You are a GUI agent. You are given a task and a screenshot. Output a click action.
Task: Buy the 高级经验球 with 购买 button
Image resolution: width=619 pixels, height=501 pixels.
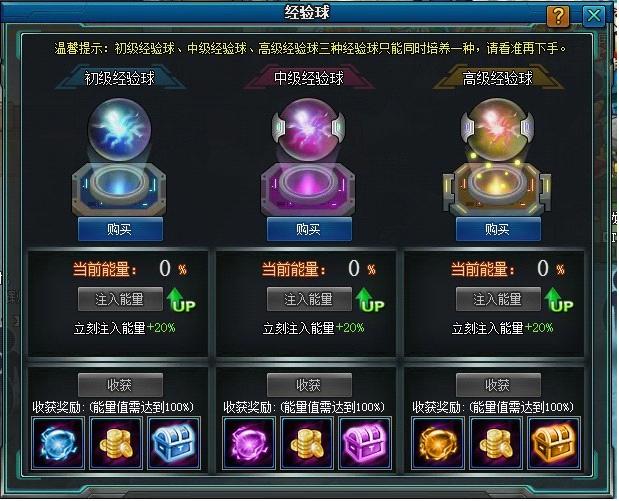point(498,229)
